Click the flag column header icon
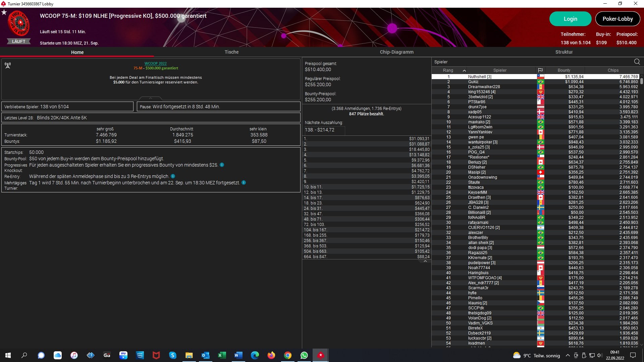The width and height of the screenshot is (644, 362). (540, 70)
